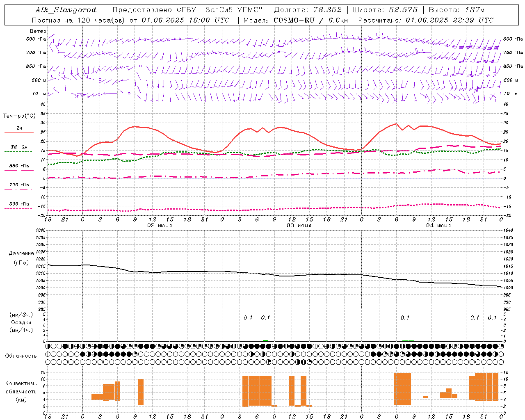Click the 'Высота: 137м' header text

pyautogui.click(x=457, y=10)
